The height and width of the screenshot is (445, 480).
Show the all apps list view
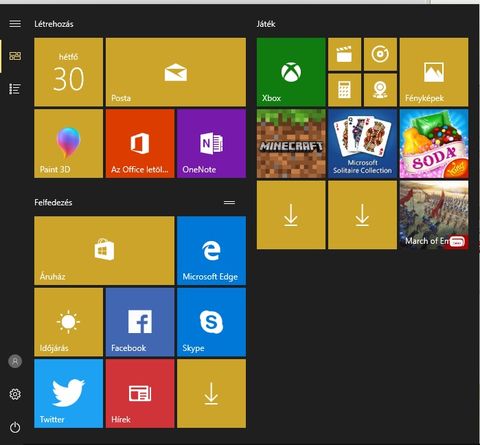15,89
